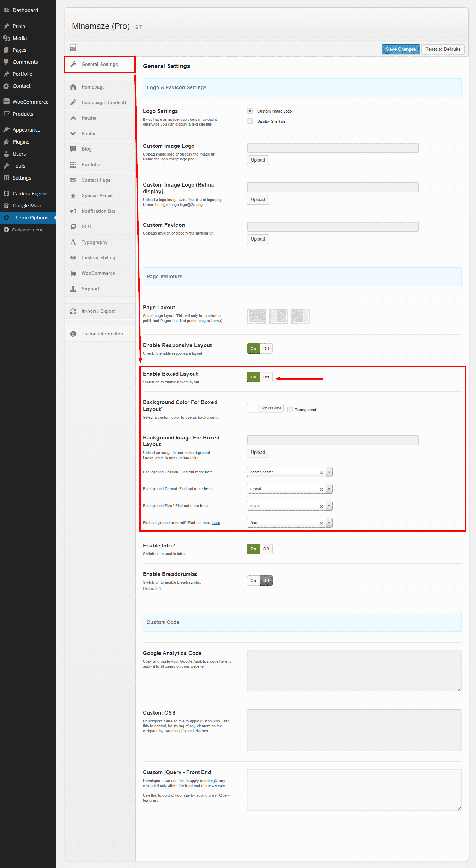
Task: Click the Notification Bar megaphone icon
Action: 73,211
